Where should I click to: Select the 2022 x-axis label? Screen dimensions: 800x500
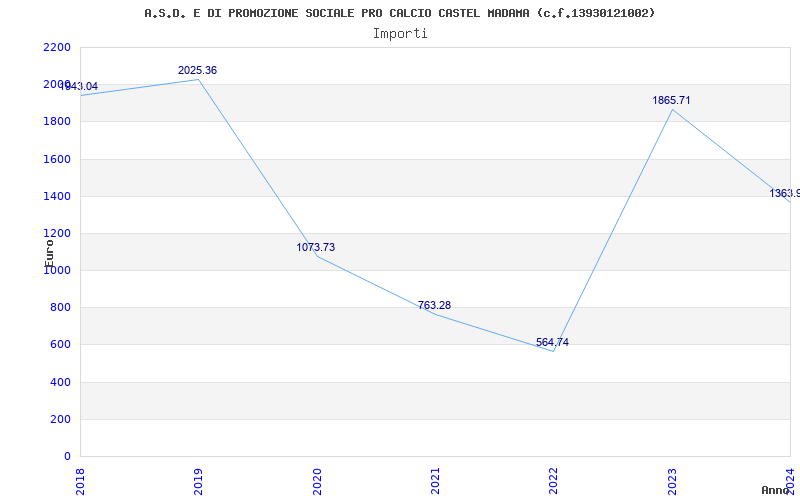click(554, 481)
